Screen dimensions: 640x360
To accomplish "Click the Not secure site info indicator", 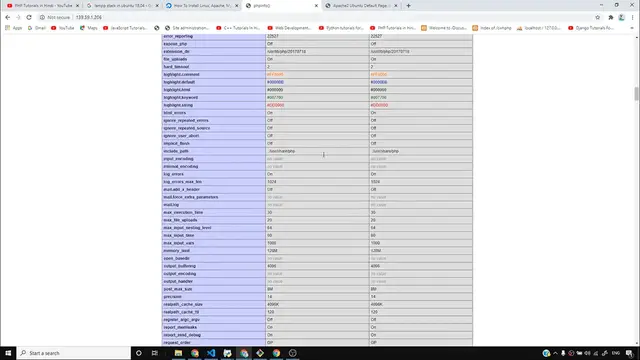I will (55, 18).
